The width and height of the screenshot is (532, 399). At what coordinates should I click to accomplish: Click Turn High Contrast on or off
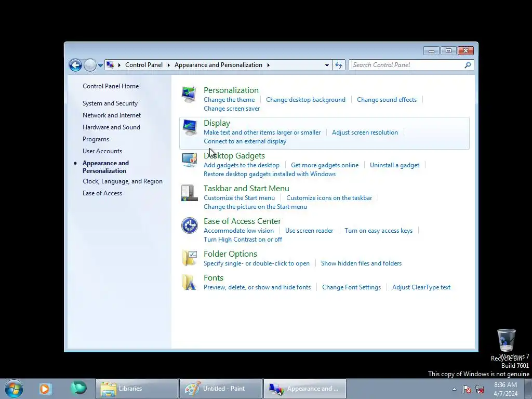point(243,240)
